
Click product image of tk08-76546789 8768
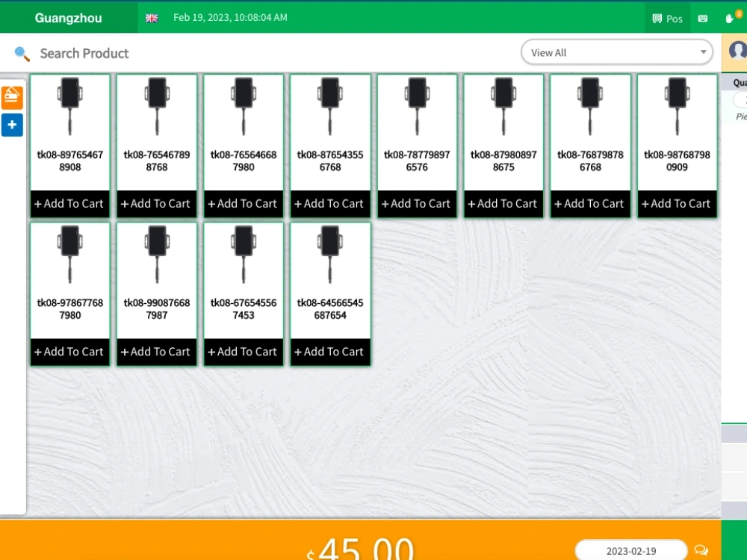tap(157, 106)
